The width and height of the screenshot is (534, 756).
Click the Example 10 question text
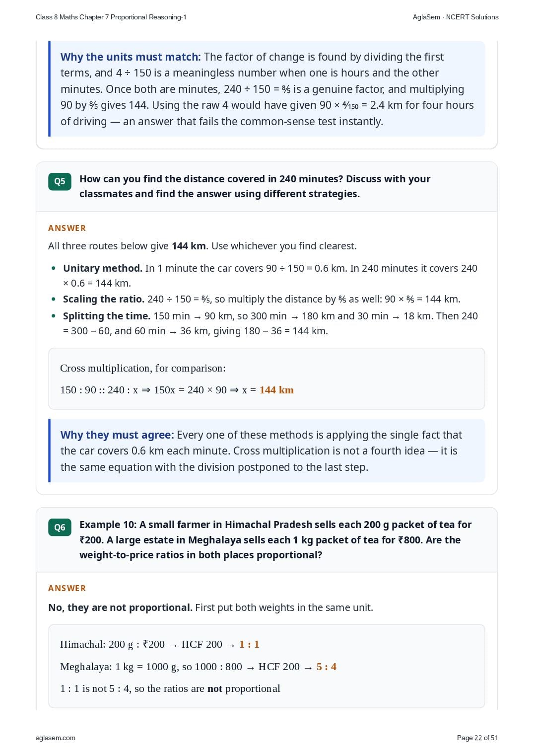tap(275, 539)
